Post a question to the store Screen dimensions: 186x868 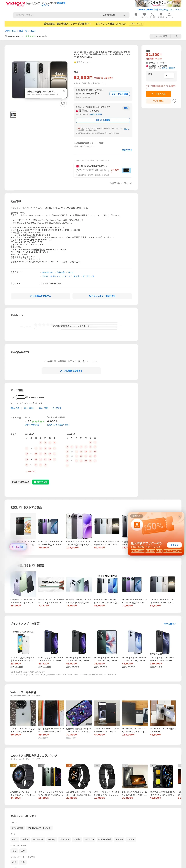pos(71,371)
